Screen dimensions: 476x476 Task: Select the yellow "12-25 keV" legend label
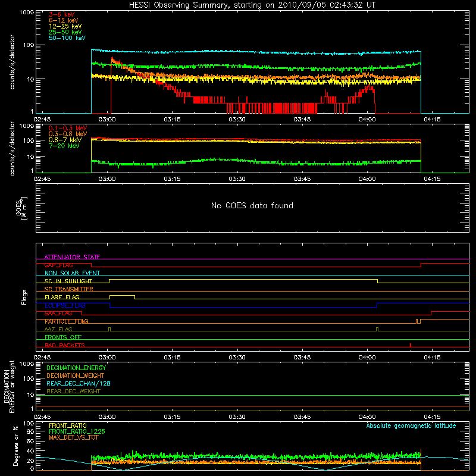pos(65,26)
